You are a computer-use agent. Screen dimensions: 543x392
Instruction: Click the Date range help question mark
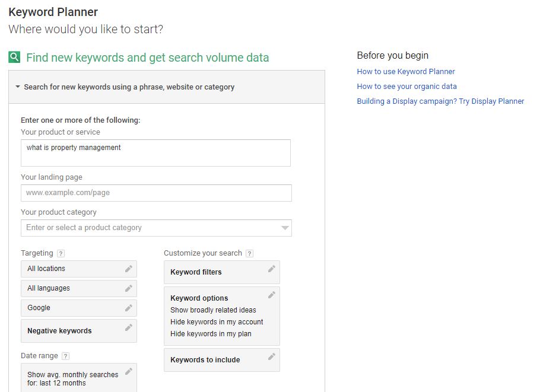(x=65, y=356)
